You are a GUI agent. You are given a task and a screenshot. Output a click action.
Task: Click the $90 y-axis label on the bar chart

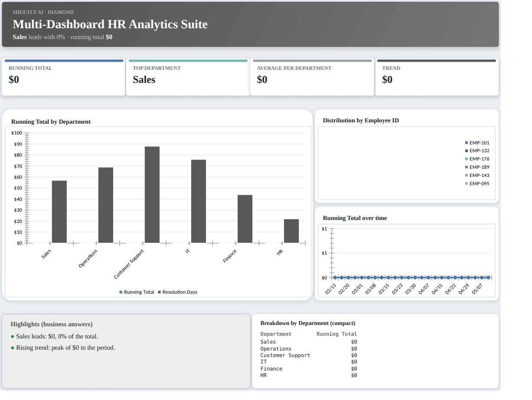pos(18,144)
